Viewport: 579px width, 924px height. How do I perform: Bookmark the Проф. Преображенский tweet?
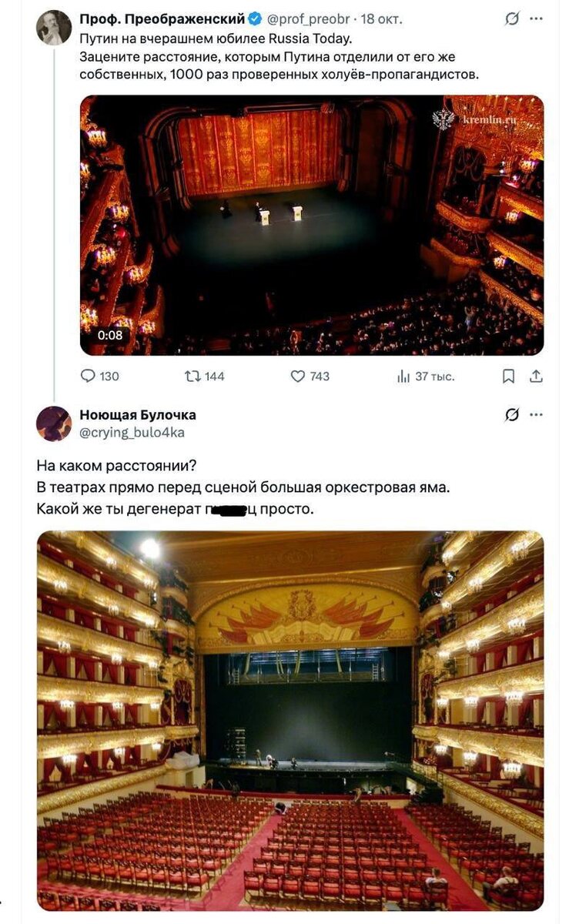(x=509, y=376)
